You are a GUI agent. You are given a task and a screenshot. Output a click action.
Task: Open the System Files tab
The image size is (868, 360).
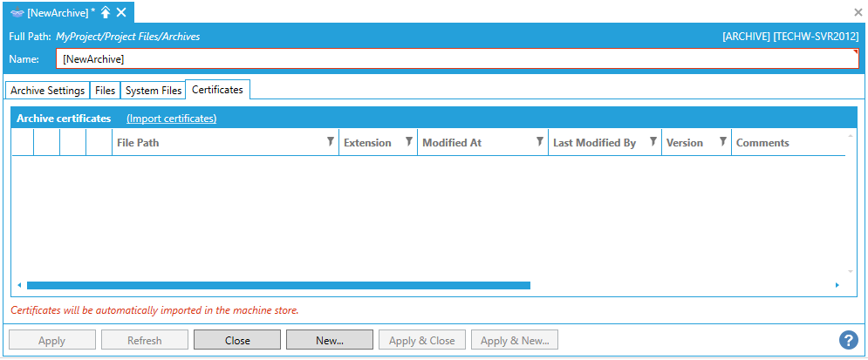coord(154,90)
